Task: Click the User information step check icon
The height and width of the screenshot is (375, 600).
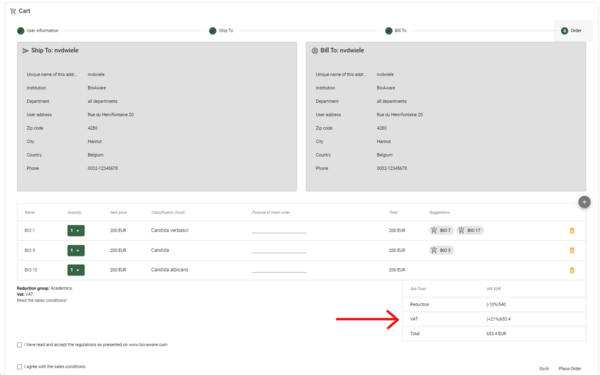Action: (x=21, y=31)
